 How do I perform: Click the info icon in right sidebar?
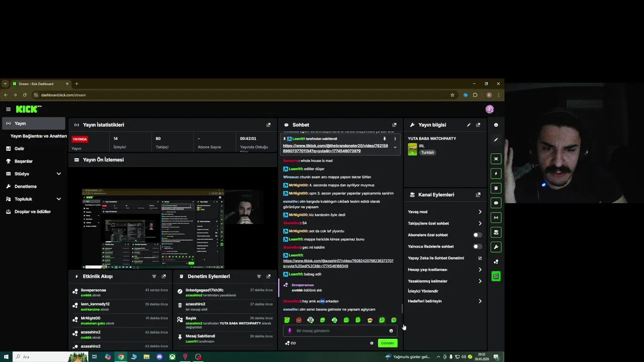(496, 125)
